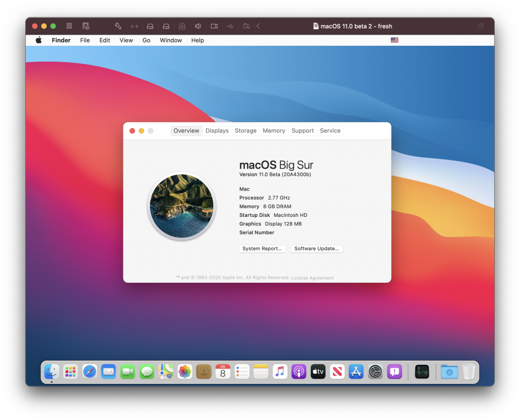Click the "Graphics Display 128 MB" line
This screenshot has height=420, width=520.
(271, 224)
